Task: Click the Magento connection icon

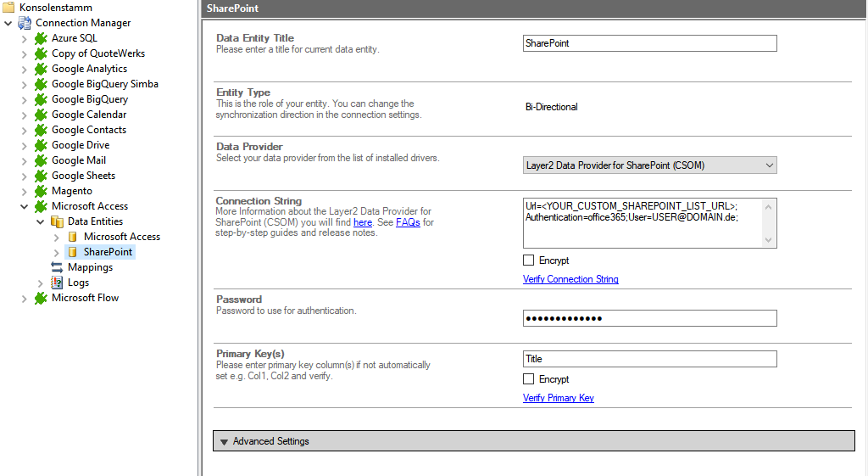Action: point(41,191)
